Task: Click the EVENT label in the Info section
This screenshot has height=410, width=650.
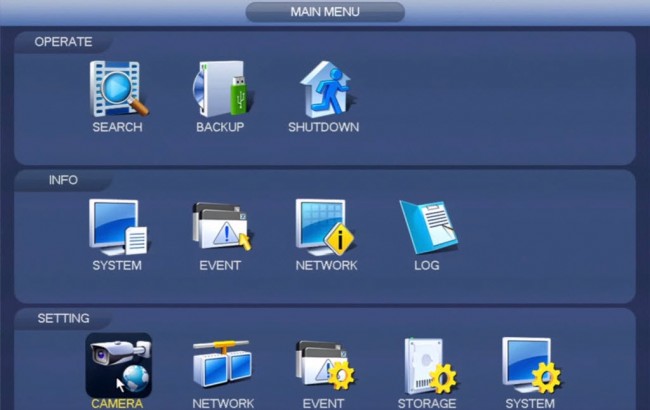Action: click(x=220, y=265)
